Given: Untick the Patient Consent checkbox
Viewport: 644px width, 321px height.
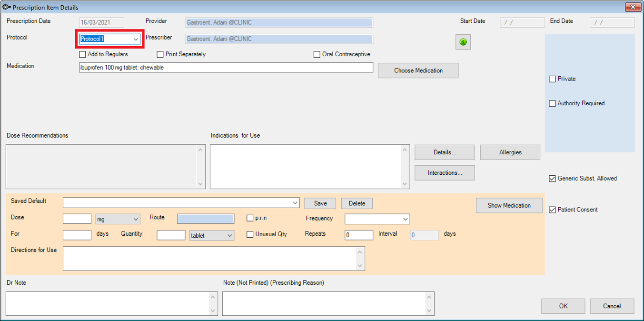Looking at the screenshot, I should point(553,210).
